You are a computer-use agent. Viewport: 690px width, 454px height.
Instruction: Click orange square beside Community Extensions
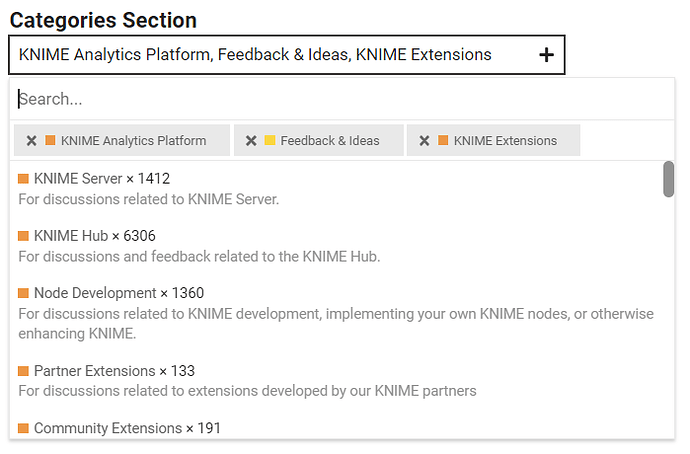pyautogui.click(x=23, y=428)
